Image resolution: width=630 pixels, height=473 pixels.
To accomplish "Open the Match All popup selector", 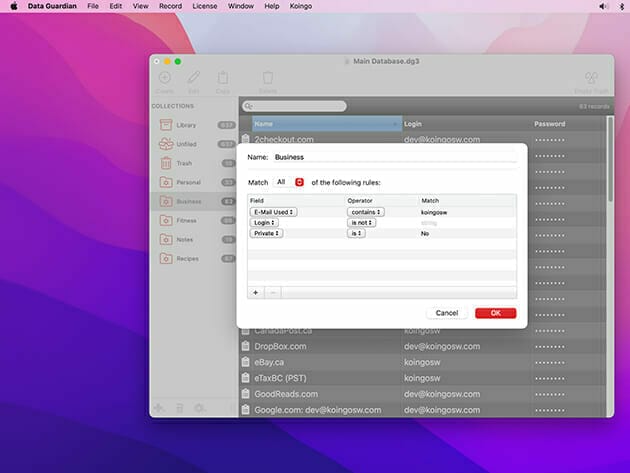I will tap(289, 182).
